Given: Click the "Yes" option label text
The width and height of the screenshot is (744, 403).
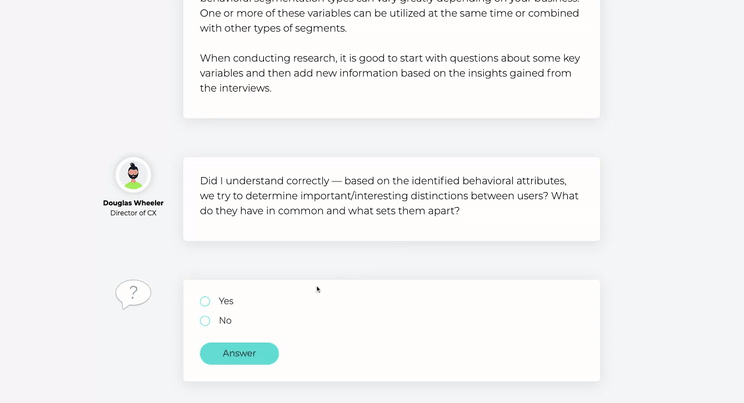Looking at the screenshot, I should coord(226,301).
